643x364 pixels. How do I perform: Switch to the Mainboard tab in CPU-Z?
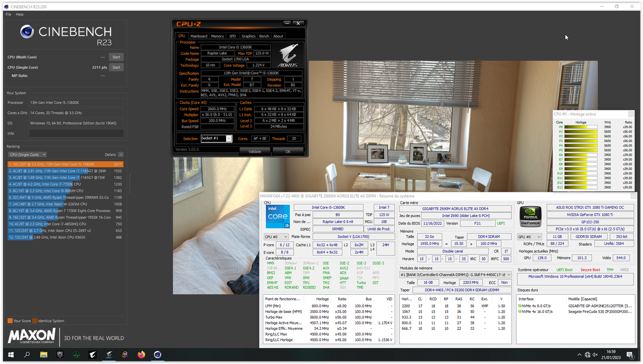198,36
